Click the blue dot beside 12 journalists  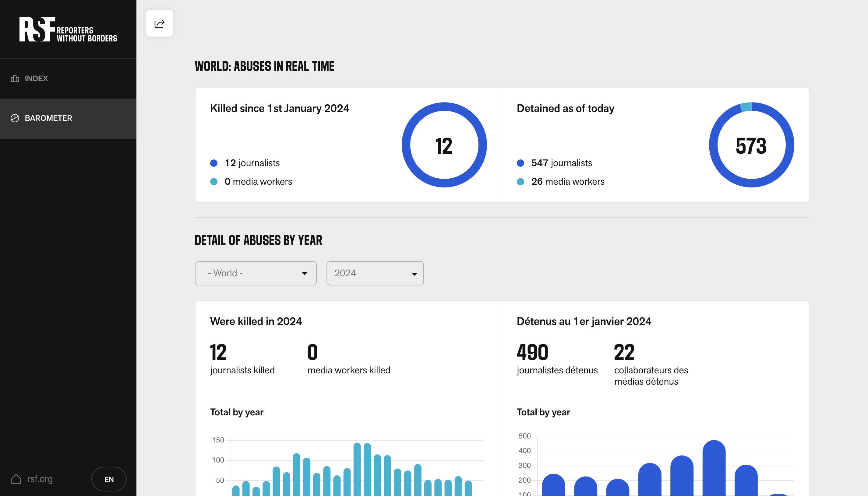(214, 163)
